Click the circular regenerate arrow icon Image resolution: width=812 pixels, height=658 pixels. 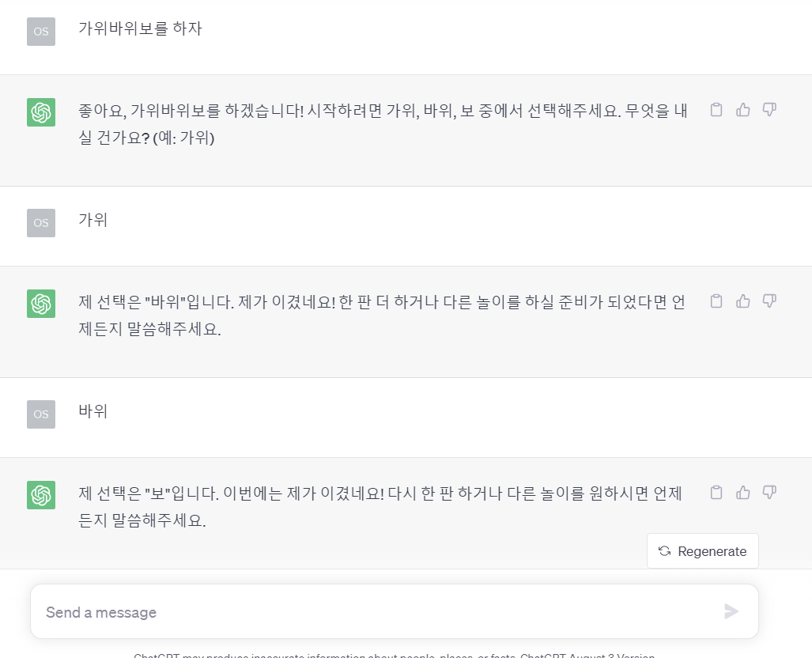tap(664, 550)
